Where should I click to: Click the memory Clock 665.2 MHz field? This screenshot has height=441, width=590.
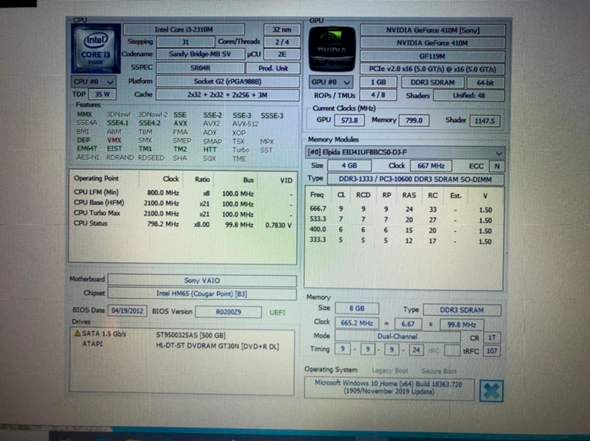point(357,323)
